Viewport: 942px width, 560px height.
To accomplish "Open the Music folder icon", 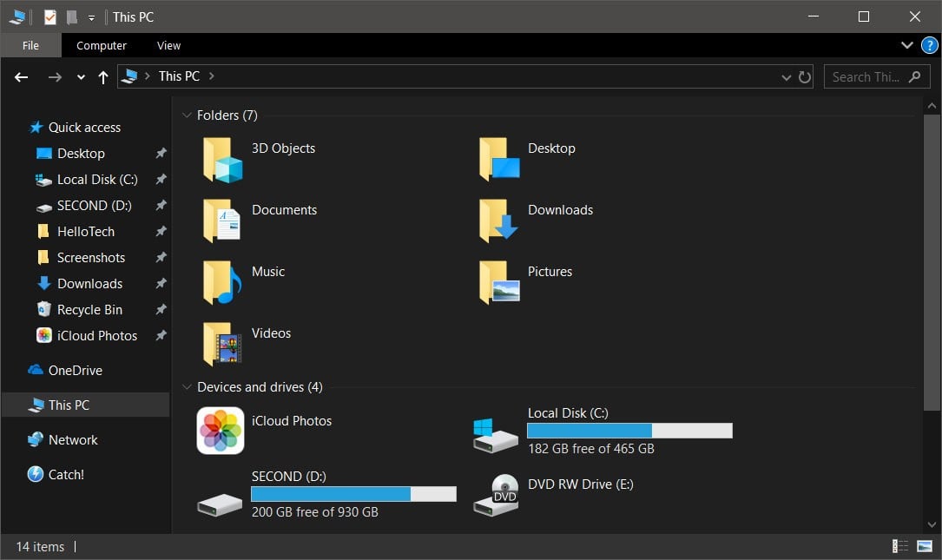I will pyautogui.click(x=222, y=282).
